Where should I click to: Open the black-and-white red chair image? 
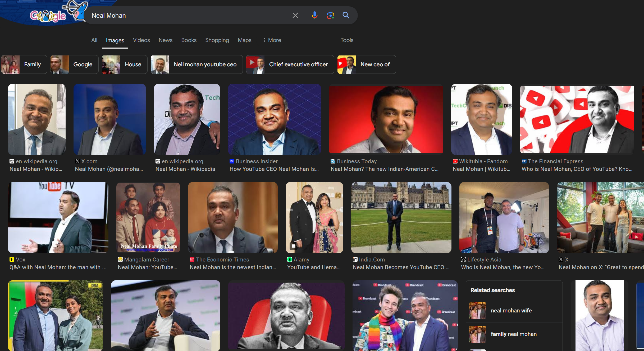pyautogui.click(x=286, y=316)
